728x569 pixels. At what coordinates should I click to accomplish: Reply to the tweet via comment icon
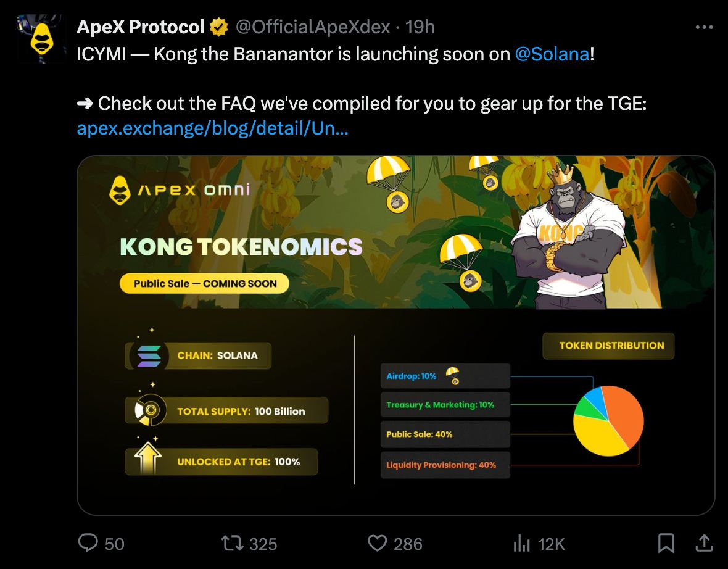[88, 543]
